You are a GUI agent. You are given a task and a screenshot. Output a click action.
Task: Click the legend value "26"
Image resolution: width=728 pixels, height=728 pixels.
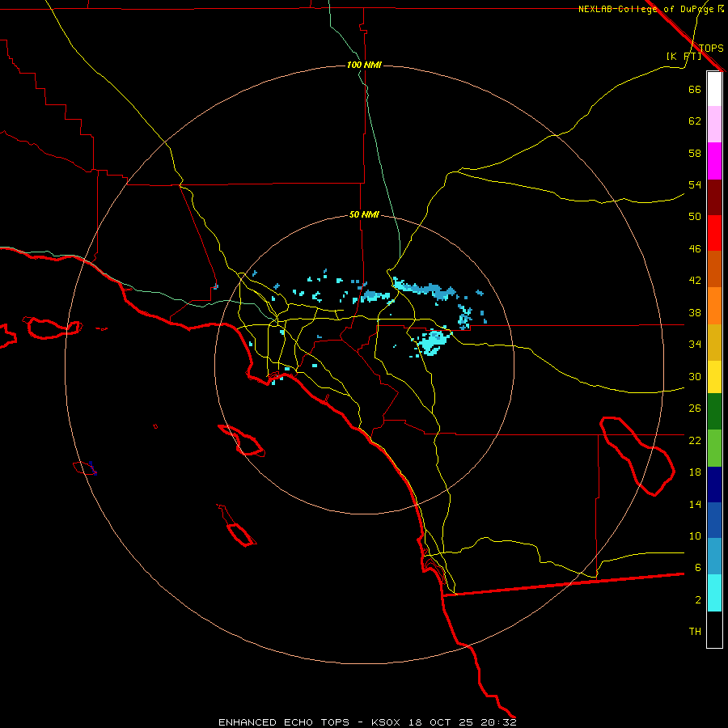tap(695, 408)
